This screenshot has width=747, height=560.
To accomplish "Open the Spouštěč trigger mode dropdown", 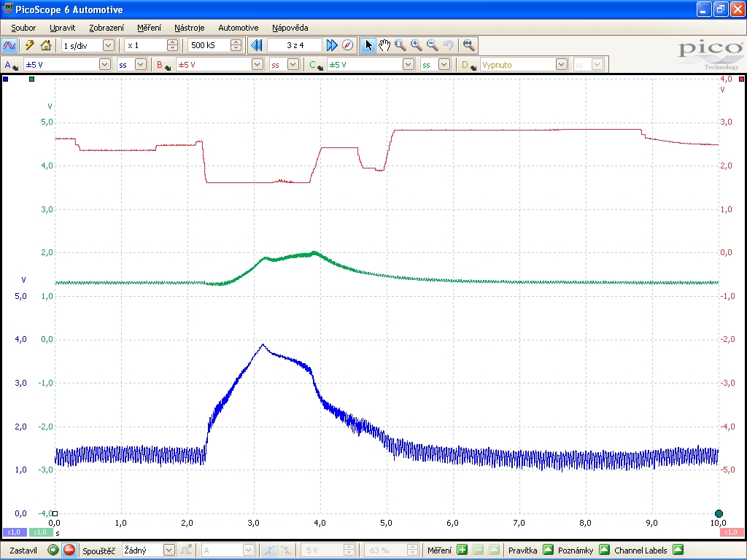I will tap(169, 550).
